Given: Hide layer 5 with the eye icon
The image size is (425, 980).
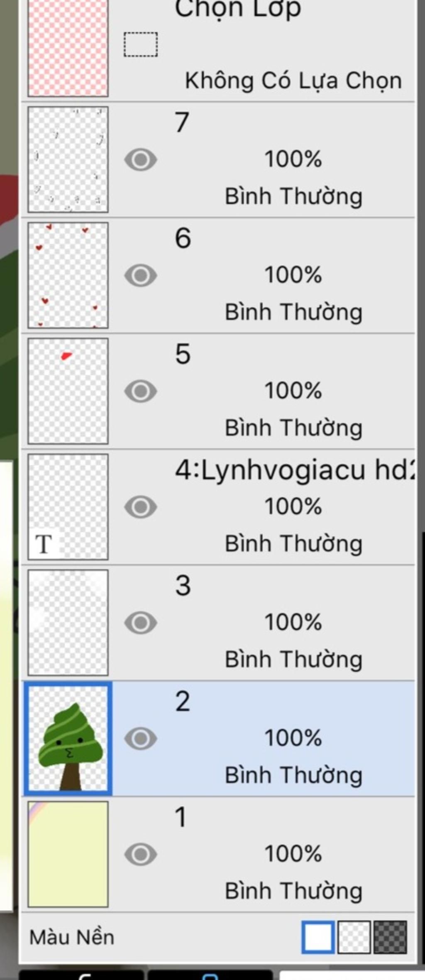Looking at the screenshot, I should (x=141, y=391).
